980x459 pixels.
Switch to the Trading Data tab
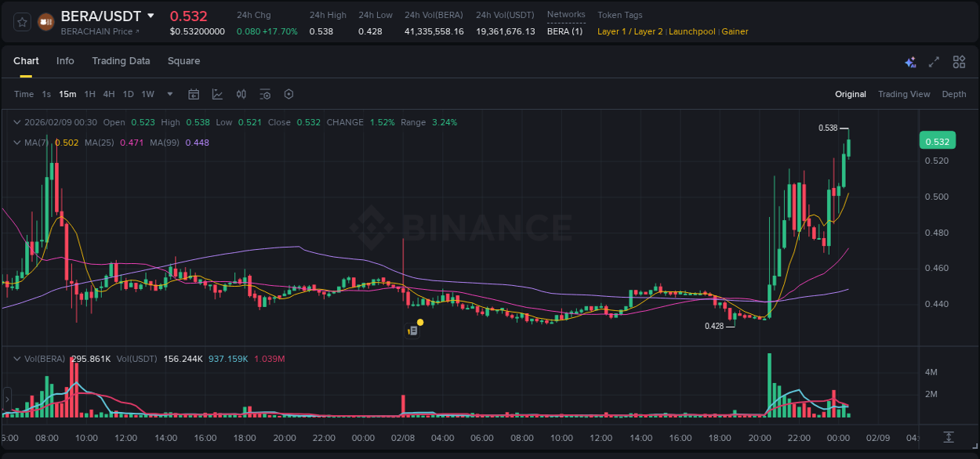coord(121,61)
